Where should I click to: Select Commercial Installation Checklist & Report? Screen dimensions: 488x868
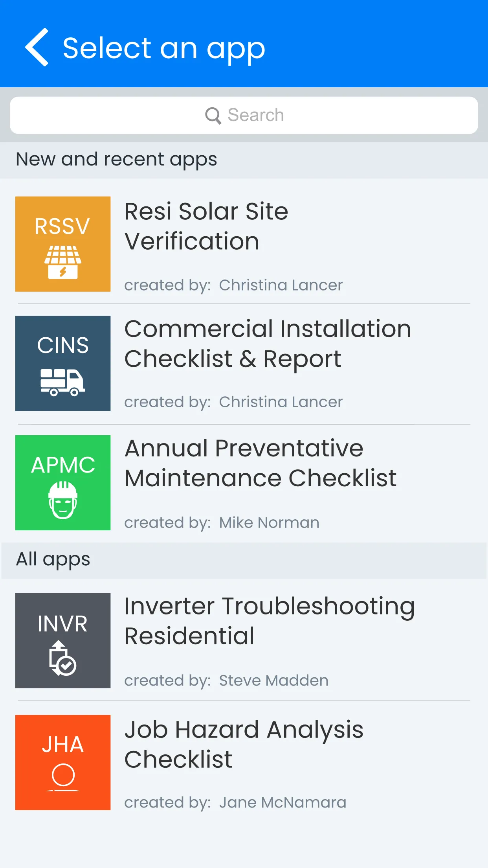pos(267,344)
